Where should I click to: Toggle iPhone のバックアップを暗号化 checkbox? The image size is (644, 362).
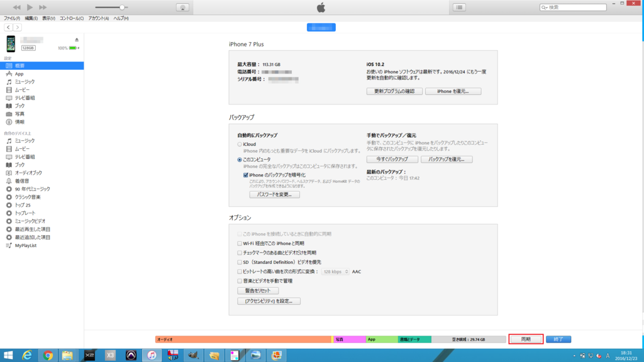[246, 175]
